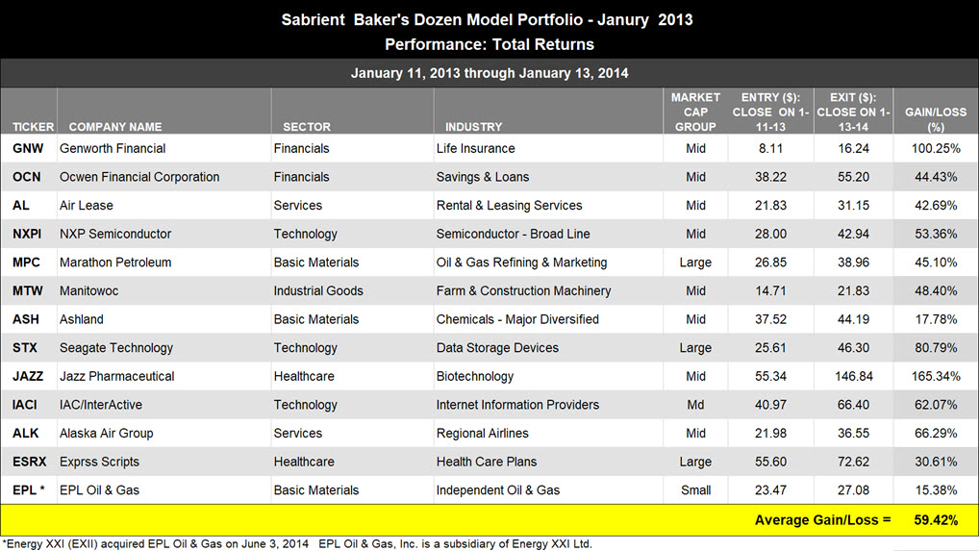
Task: Select the 8.11 entry price
Action: point(770,149)
